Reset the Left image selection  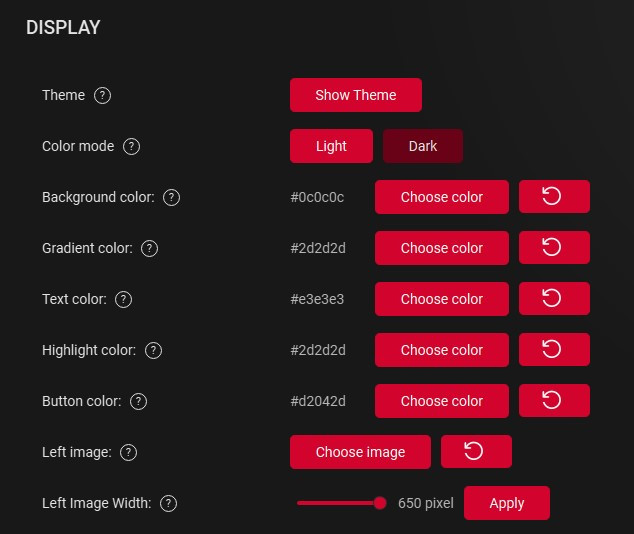(x=475, y=452)
